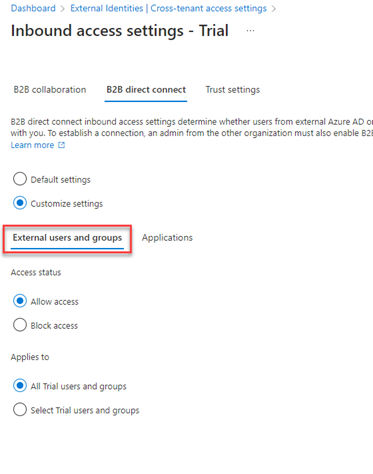Open the External users and groups tab
Viewport: 373px width, 474px height.
67,238
